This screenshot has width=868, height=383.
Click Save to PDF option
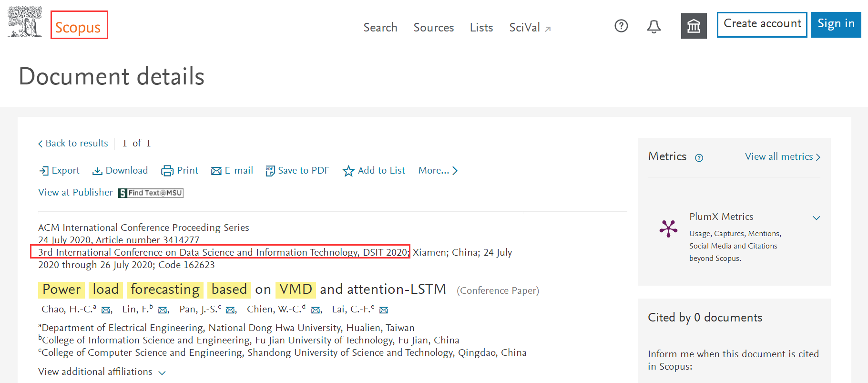(x=297, y=171)
